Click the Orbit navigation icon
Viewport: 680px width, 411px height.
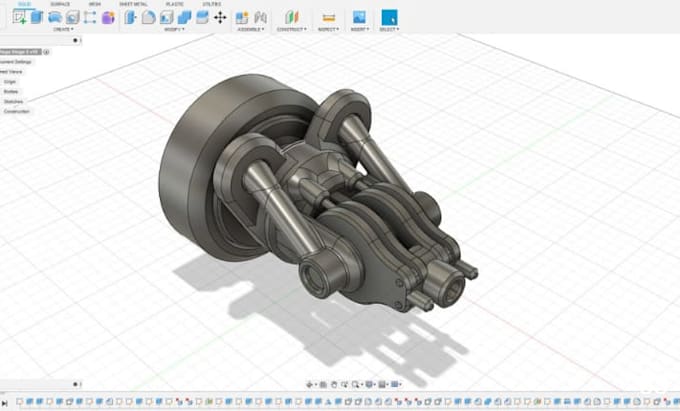[x=310, y=384]
